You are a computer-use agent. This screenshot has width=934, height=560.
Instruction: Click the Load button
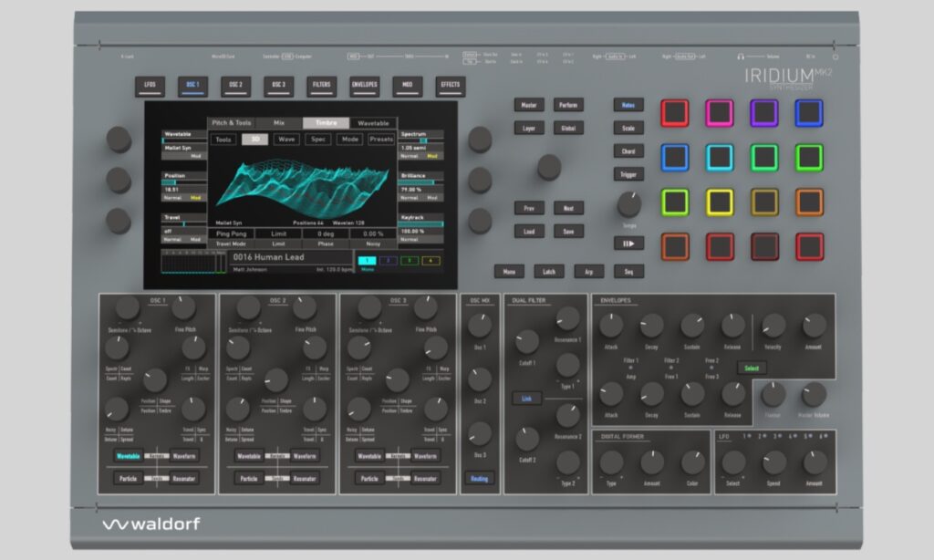(x=529, y=231)
